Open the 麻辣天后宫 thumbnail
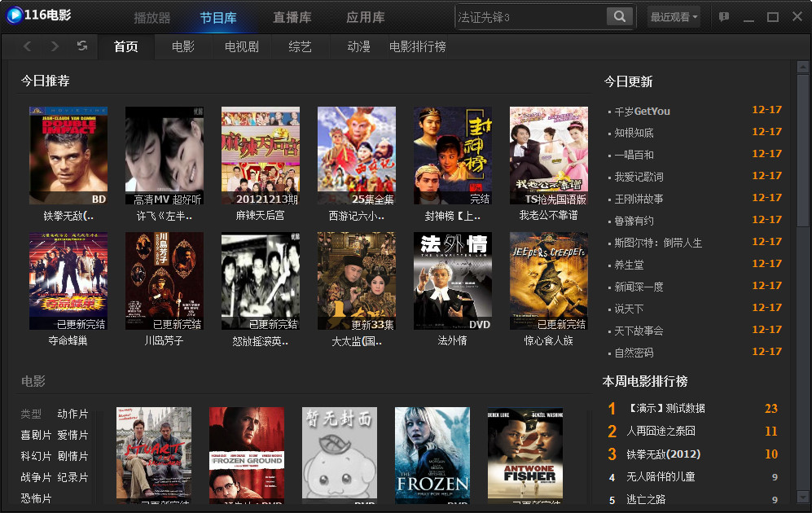The width and height of the screenshot is (812, 513). coord(261,156)
